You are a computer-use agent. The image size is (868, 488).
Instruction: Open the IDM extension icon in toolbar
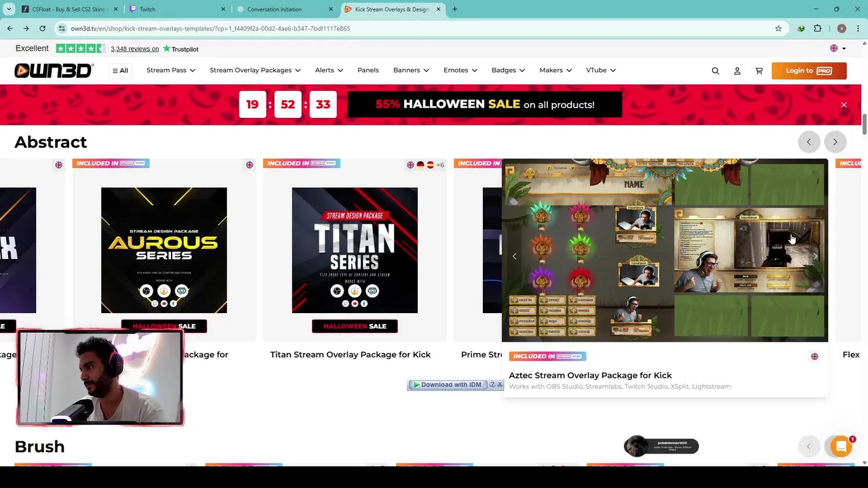pos(801,28)
